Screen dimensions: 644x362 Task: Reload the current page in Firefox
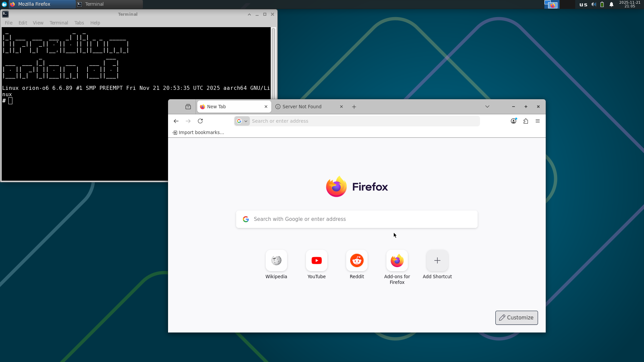[200, 121]
